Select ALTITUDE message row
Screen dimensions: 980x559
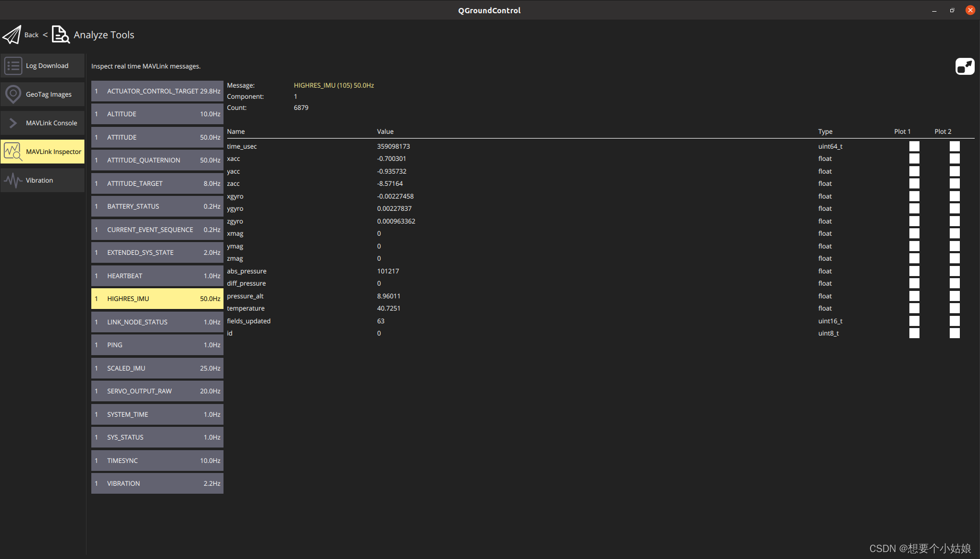(157, 114)
